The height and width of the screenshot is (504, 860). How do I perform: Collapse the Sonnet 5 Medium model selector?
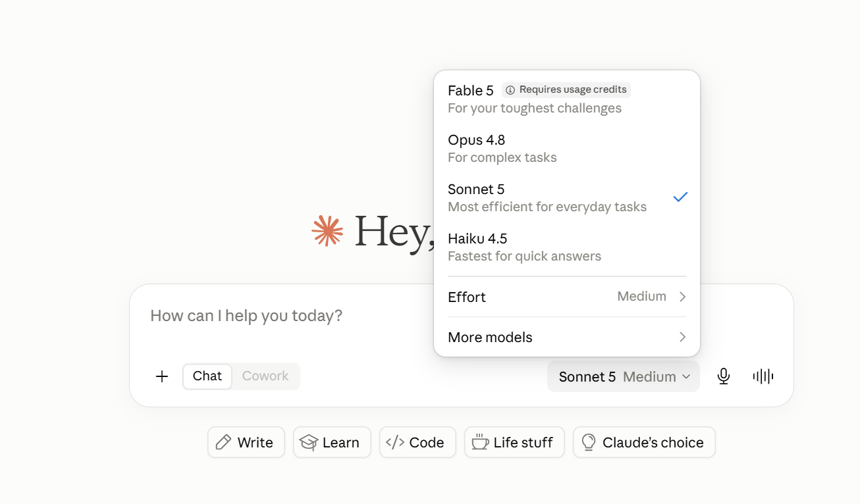click(623, 376)
